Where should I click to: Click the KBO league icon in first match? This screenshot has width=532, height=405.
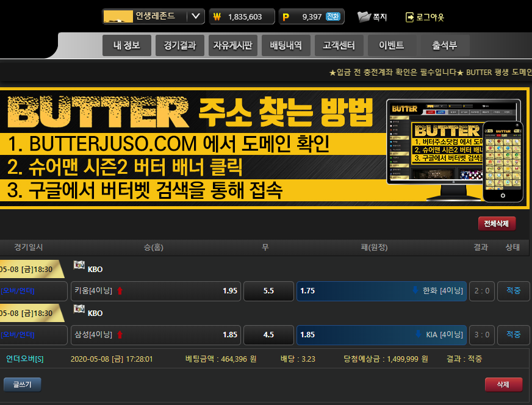(x=79, y=265)
